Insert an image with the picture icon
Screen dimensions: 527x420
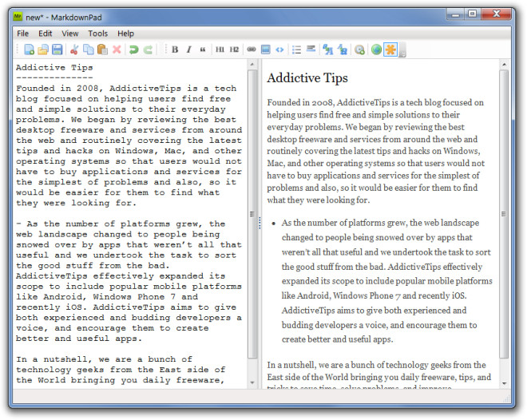[x=266, y=50]
